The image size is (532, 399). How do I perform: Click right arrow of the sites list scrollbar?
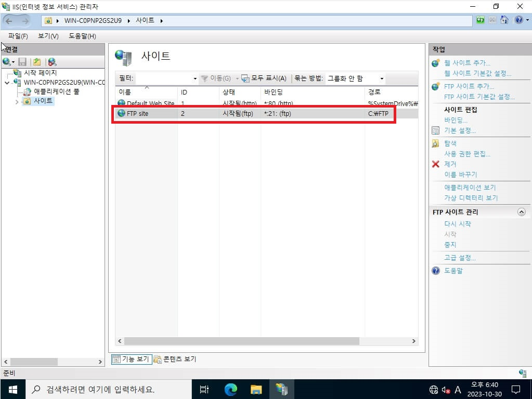(x=413, y=341)
